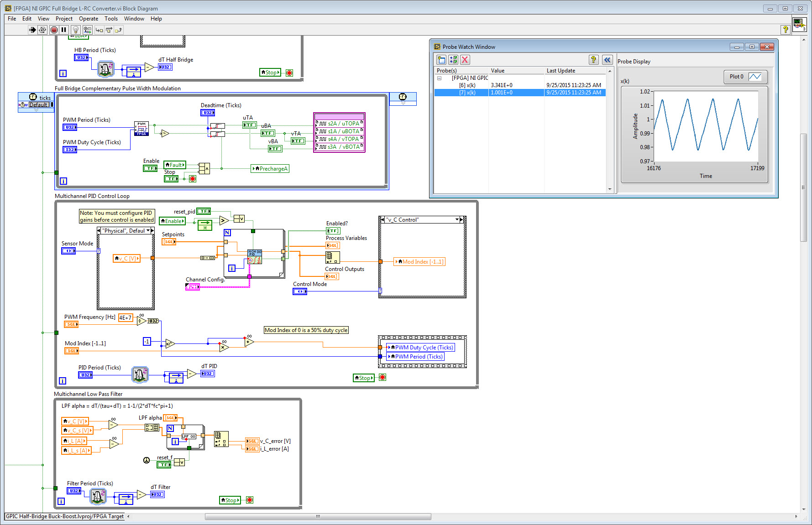Click loop stop terminal in PID Control Loop
Screen dimensions: 812x525
tap(382, 377)
